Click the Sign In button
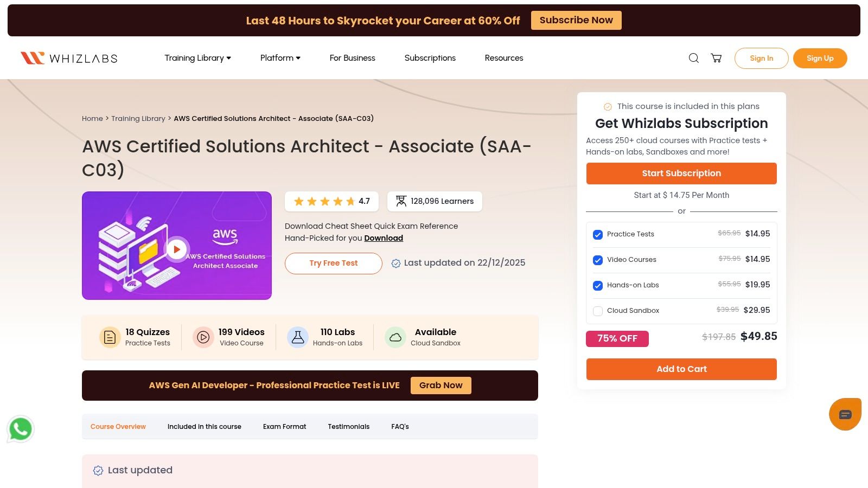Viewport: 868px width, 488px height. 762,58
